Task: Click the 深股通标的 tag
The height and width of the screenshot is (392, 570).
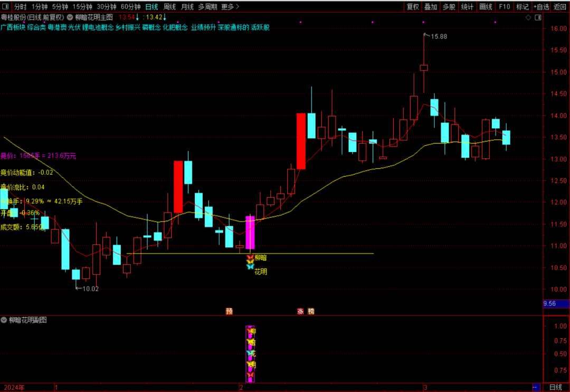Action: point(234,27)
